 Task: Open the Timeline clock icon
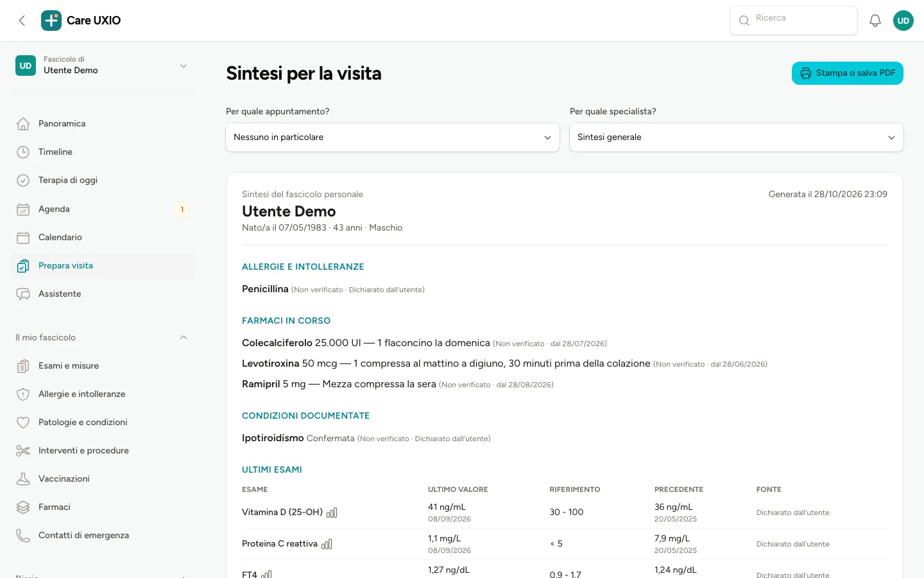click(23, 152)
